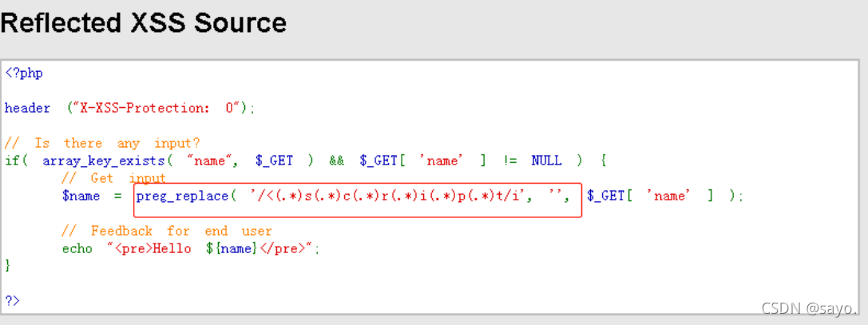Click the '// Get input' comment
868x325 pixels.
pyautogui.click(x=114, y=178)
